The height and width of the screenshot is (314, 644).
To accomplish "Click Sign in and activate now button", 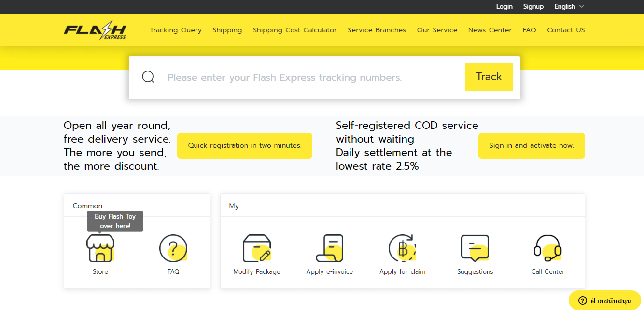I will point(532,146).
